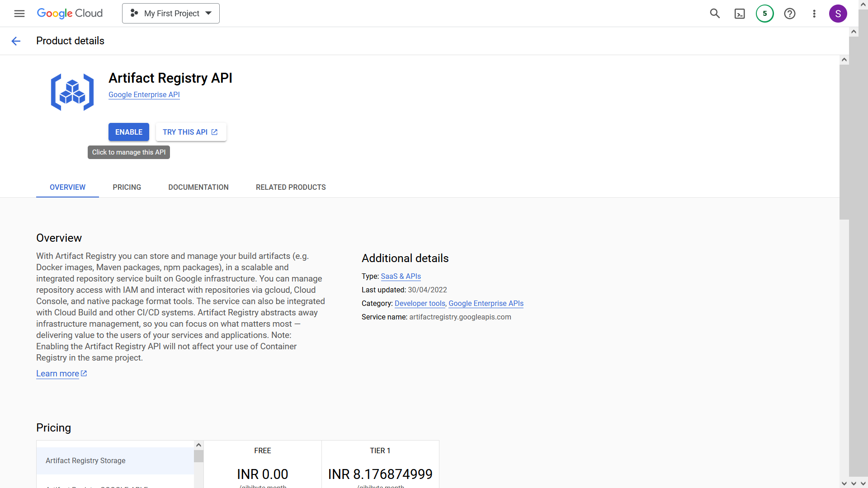Click the pricing list scroll-up arrow
This screenshot has height=488, width=868.
[x=198, y=445]
